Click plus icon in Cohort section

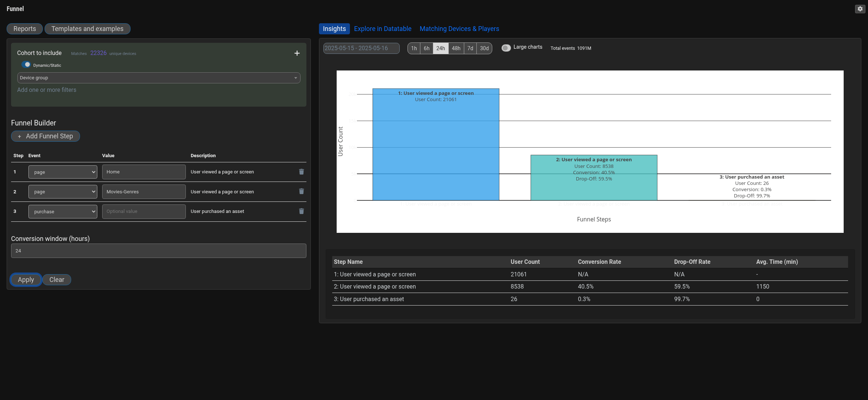click(x=297, y=54)
